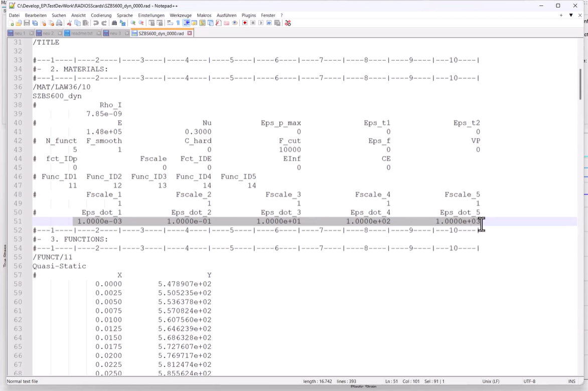The width and height of the screenshot is (588, 391).
Task: Zoom out using the toolbar magnifier
Action: click(141, 23)
